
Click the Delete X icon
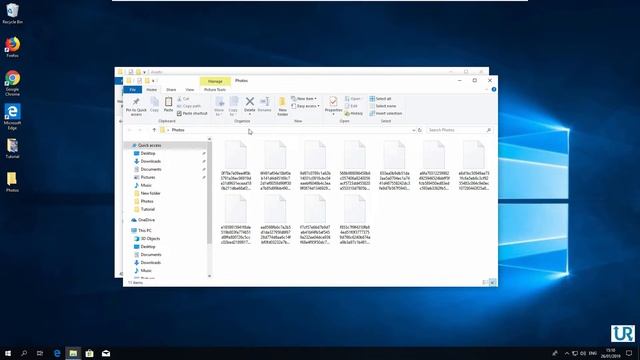pos(250,101)
